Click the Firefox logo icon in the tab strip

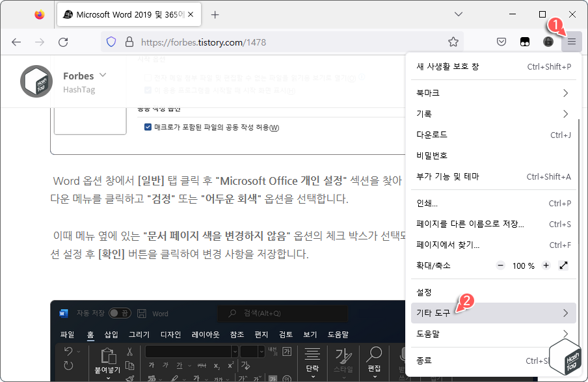pyautogui.click(x=40, y=14)
